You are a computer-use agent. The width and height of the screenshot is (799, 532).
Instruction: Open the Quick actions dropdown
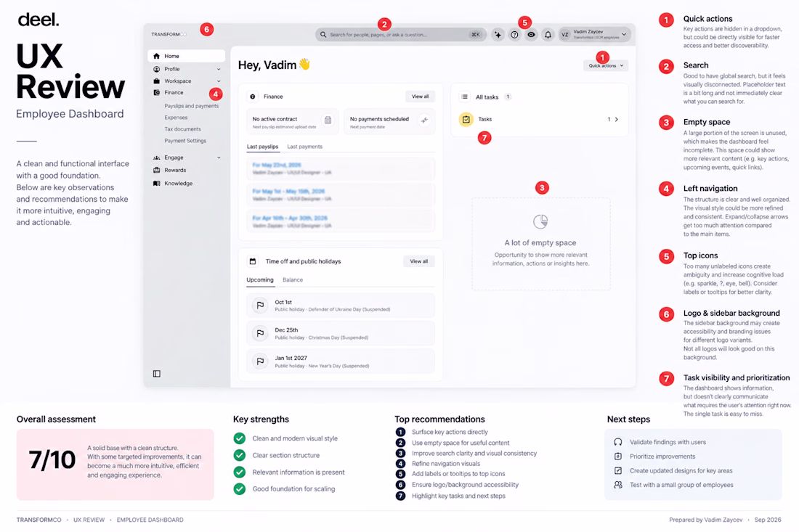(x=605, y=65)
